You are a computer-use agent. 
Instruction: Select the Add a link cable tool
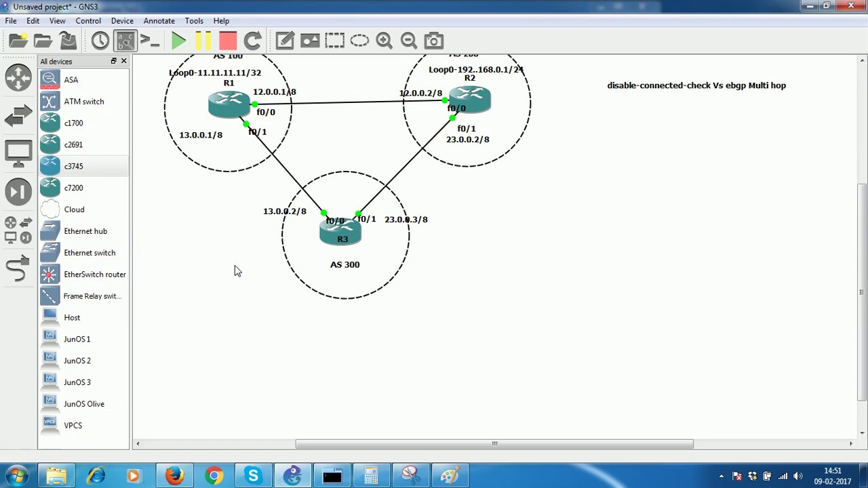click(x=18, y=268)
